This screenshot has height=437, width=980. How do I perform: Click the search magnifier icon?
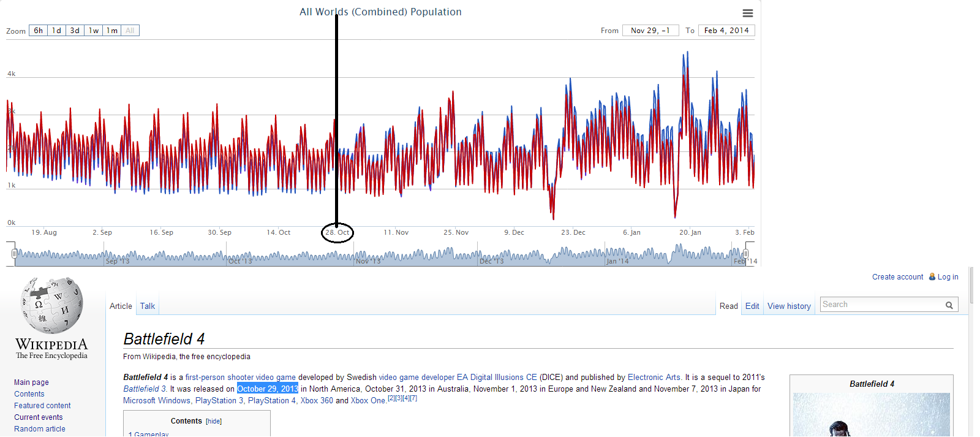click(949, 305)
